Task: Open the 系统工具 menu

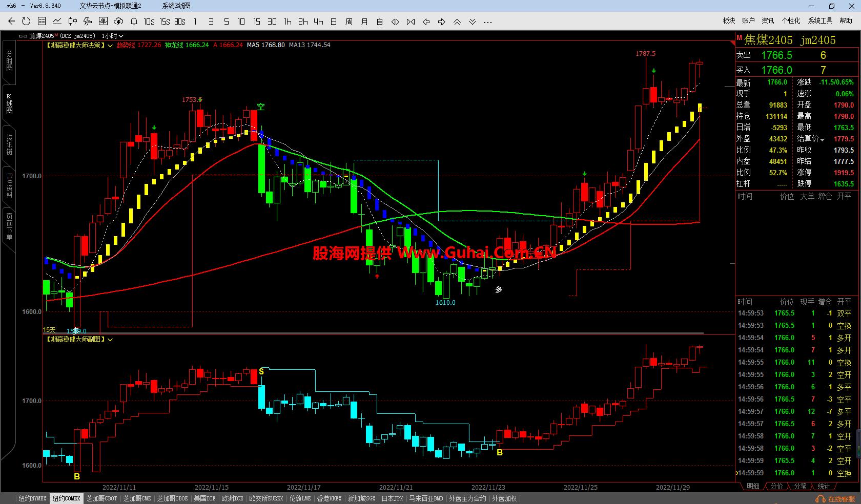Action: point(820,20)
